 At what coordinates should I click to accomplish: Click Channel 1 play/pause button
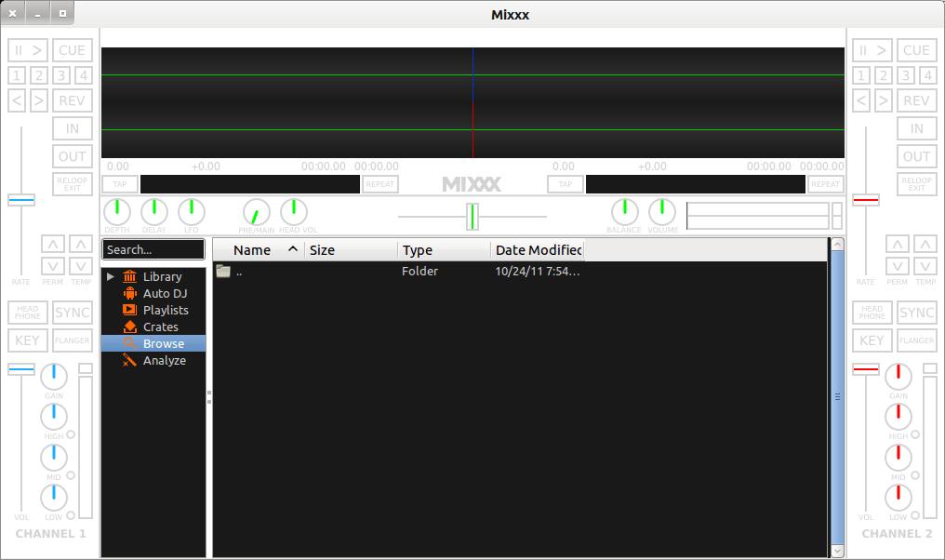(x=28, y=50)
